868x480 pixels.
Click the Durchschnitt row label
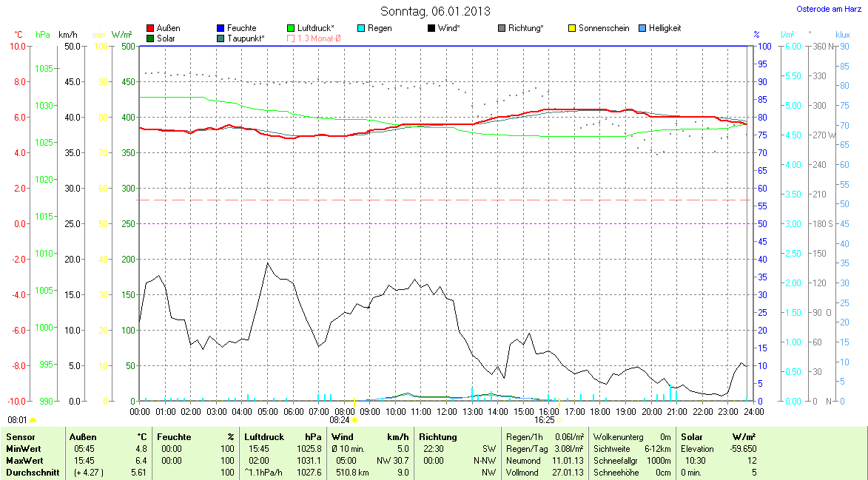(33, 473)
